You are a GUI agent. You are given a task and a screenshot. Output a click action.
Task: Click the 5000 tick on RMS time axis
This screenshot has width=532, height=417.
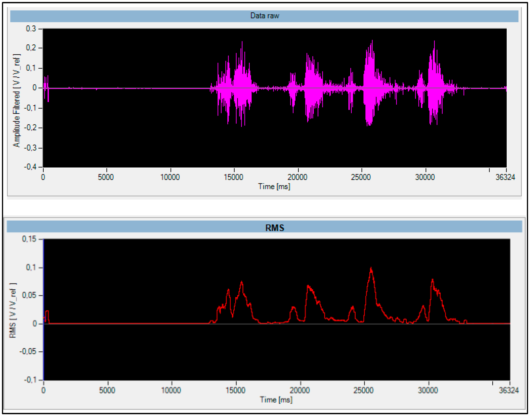click(107, 390)
